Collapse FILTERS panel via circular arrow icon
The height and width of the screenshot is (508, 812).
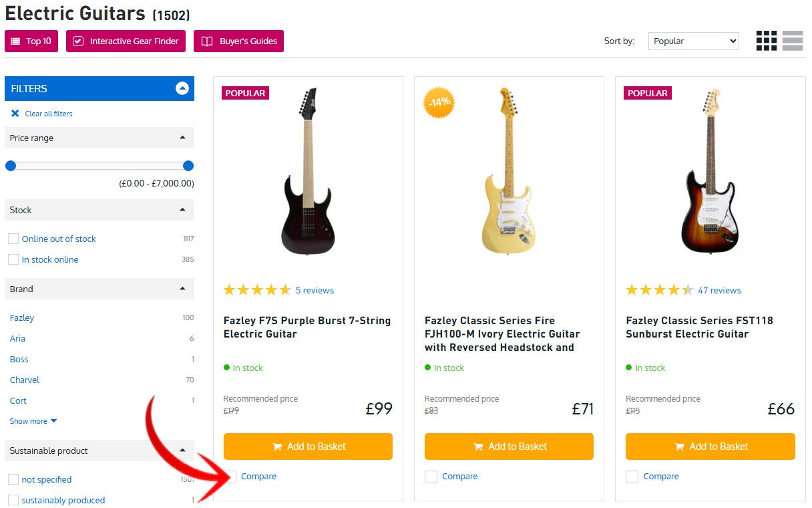tap(181, 88)
